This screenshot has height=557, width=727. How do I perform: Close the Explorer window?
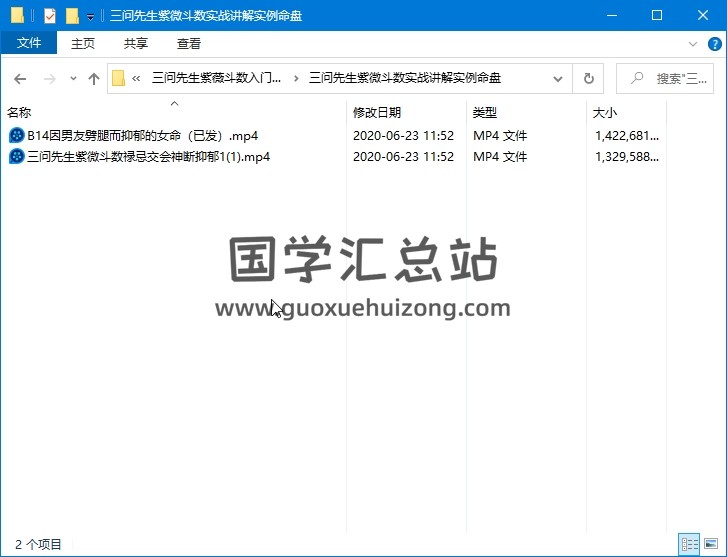pyautogui.click(x=702, y=15)
